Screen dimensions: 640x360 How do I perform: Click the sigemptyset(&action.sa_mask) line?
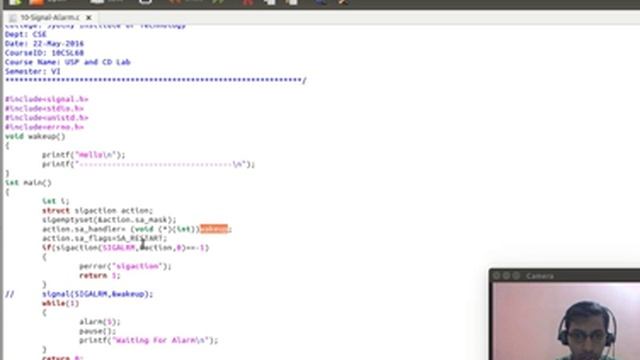(x=109, y=220)
